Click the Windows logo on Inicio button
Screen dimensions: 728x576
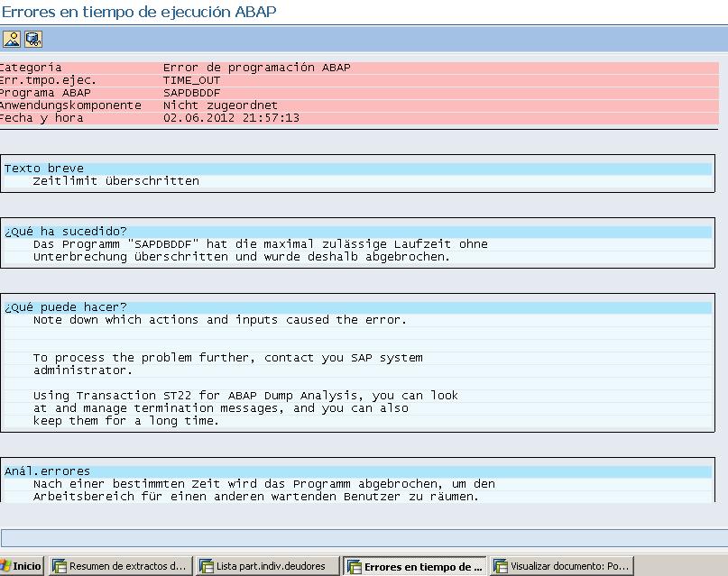[5, 566]
